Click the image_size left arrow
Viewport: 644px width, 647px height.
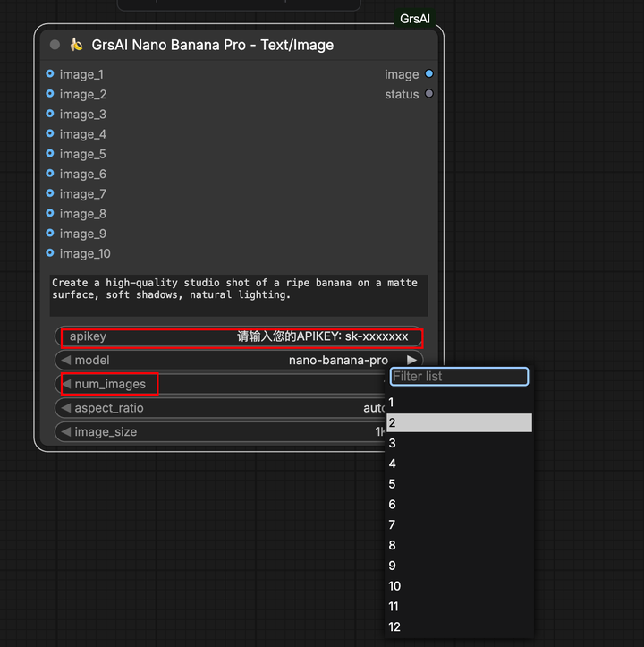(x=65, y=431)
